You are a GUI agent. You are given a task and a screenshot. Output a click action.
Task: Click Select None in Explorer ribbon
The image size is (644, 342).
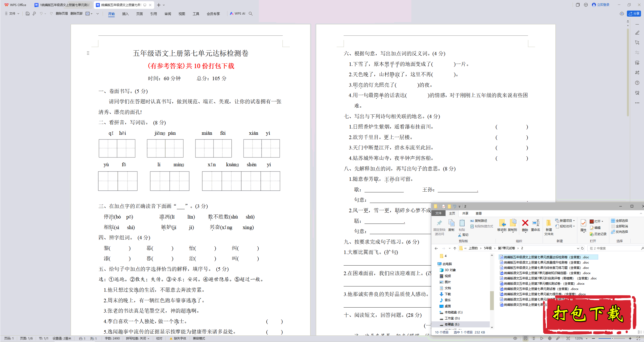pyautogui.click(x=620, y=226)
